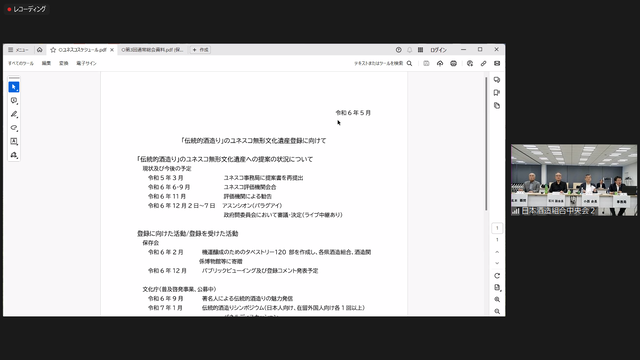Click the text or tool search field
Viewport: 640px width, 360px height.
pos(383,63)
